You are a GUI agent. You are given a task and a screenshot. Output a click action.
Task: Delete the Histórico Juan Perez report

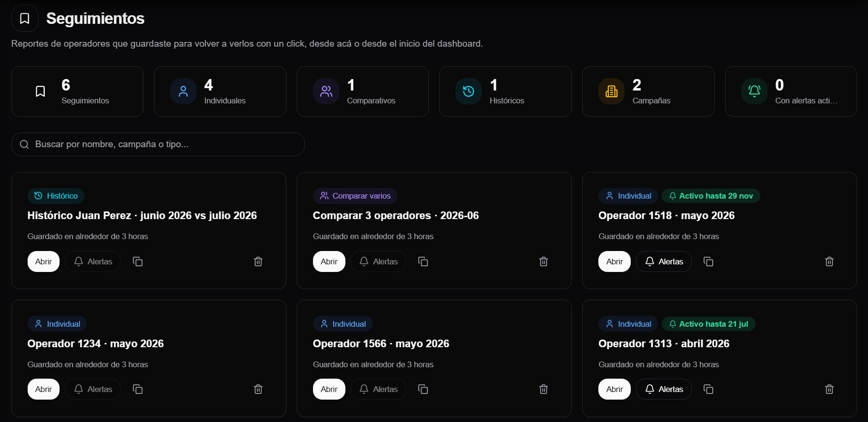(x=258, y=261)
